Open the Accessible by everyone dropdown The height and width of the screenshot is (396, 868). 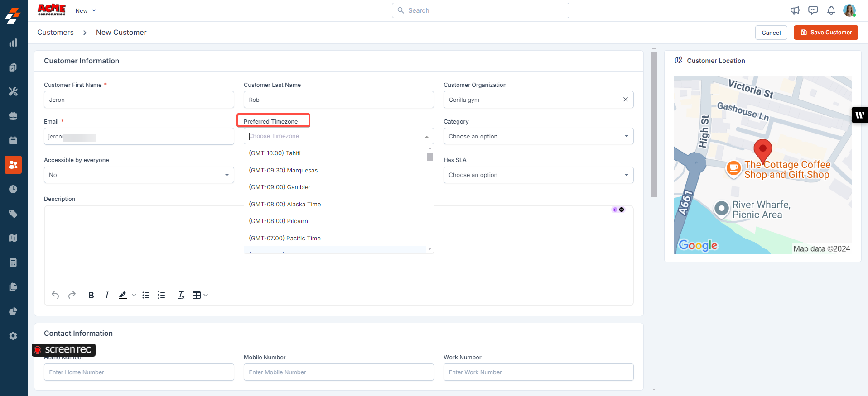139,175
